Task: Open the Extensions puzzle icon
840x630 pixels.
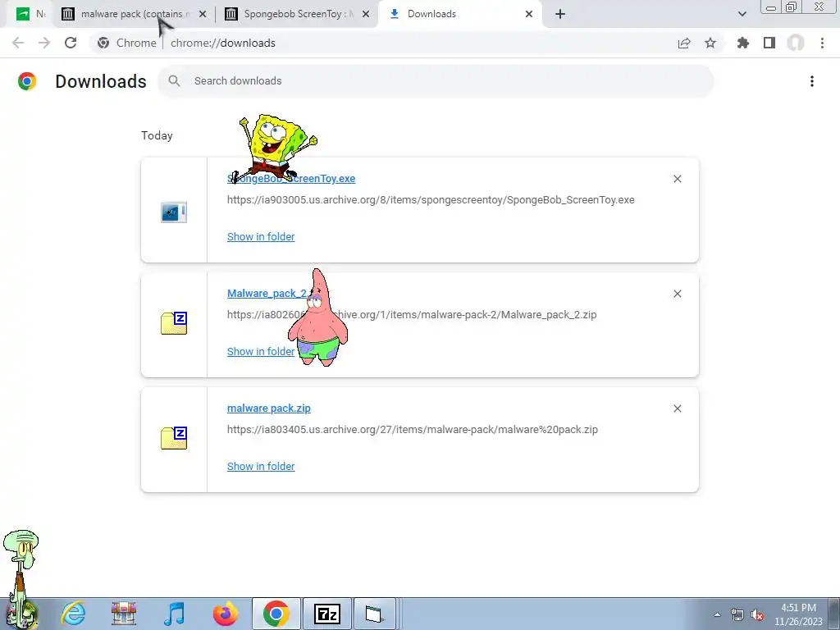Action: (743, 43)
